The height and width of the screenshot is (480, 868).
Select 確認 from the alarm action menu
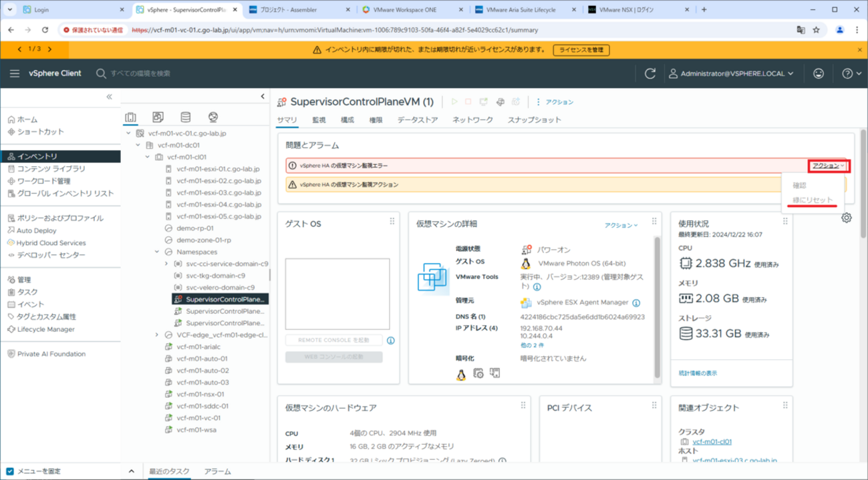point(799,185)
